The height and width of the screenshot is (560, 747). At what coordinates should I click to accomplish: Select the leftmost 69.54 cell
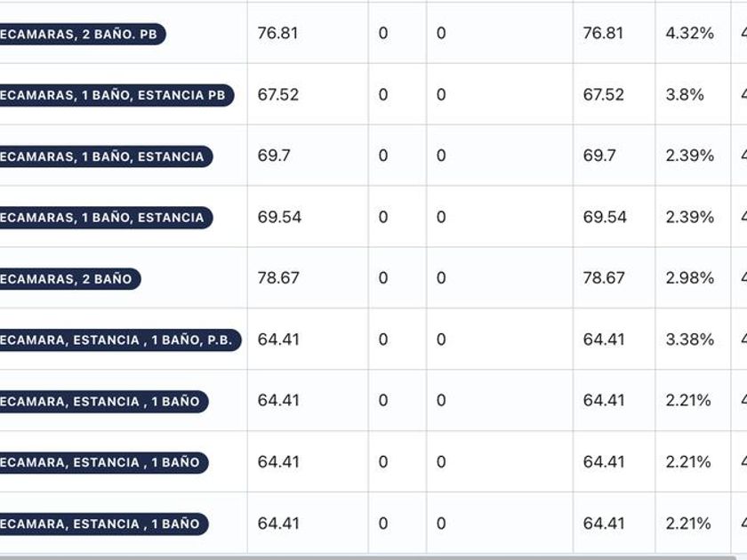click(279, 218)
